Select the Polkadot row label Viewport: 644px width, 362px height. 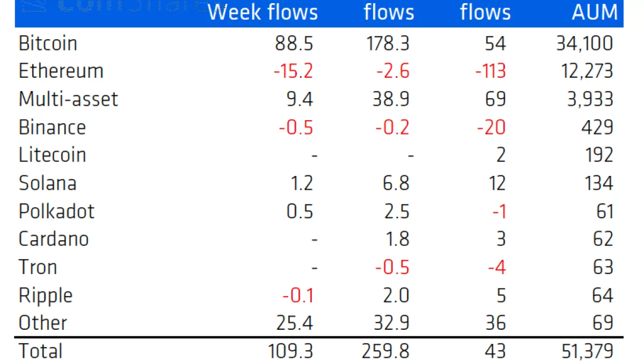pos(56,211)
